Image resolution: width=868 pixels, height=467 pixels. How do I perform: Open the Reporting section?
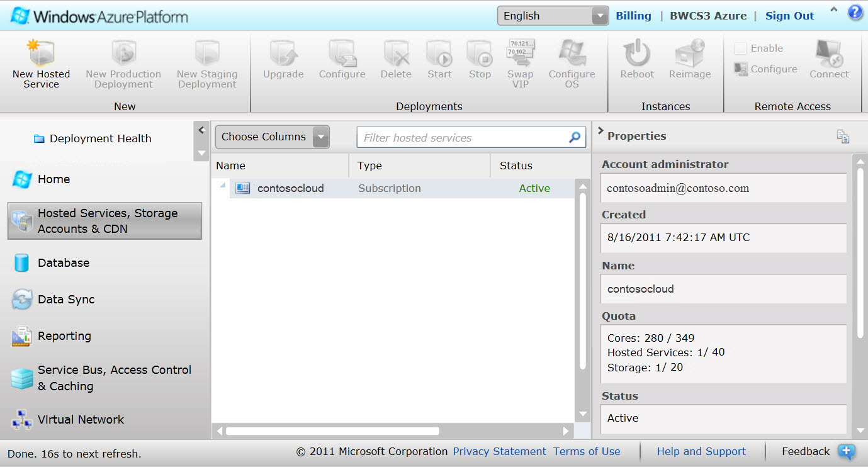tap(52, 336)
